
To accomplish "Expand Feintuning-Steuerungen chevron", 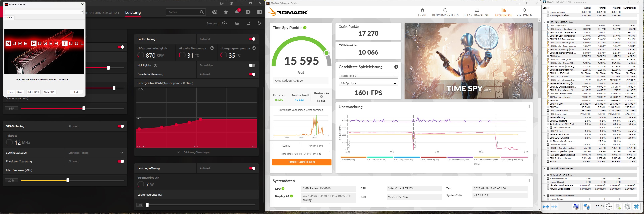I will 178,152.
